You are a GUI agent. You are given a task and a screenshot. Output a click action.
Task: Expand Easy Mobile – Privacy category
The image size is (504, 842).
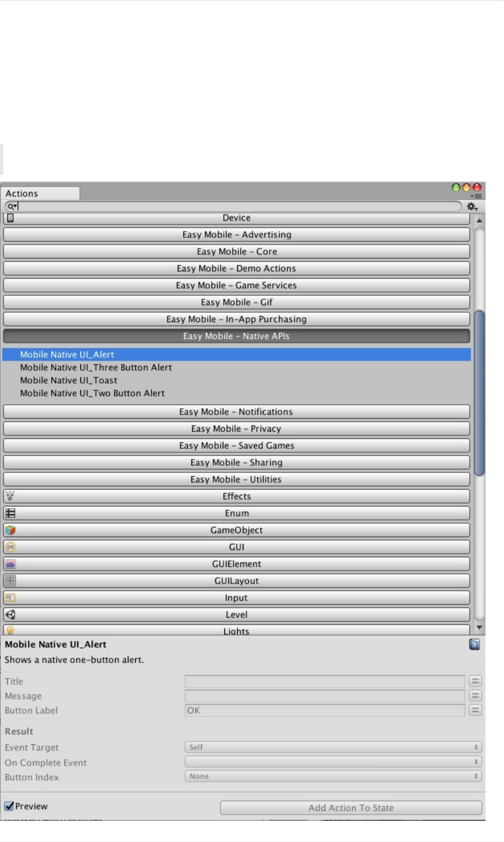(x=237, y=429)
